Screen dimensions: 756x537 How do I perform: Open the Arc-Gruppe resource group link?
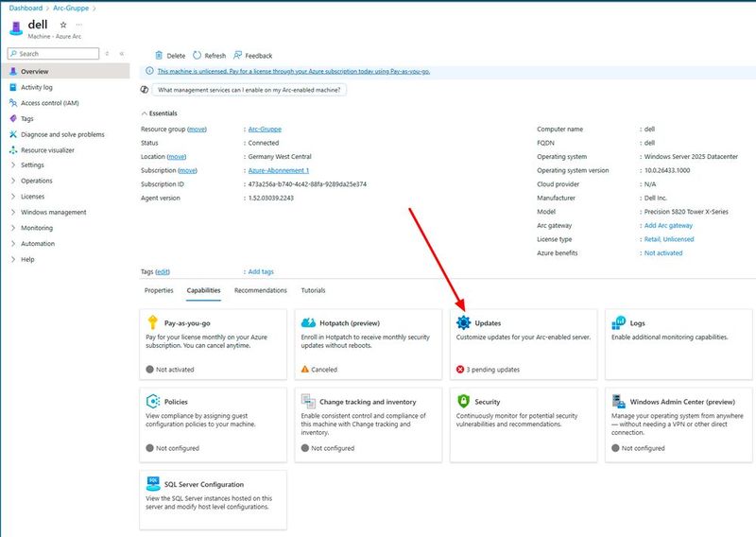[x=265, y=130]
